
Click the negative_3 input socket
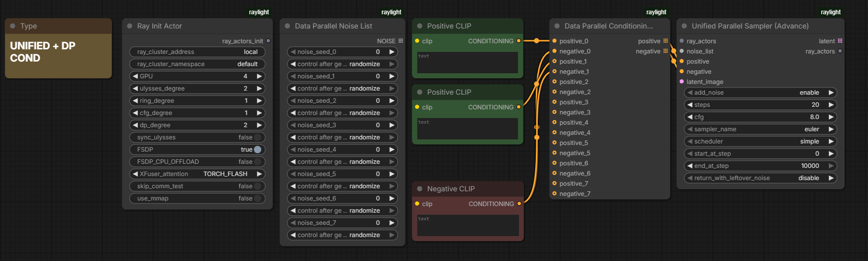pyautogui.click(x=555, y=112)
